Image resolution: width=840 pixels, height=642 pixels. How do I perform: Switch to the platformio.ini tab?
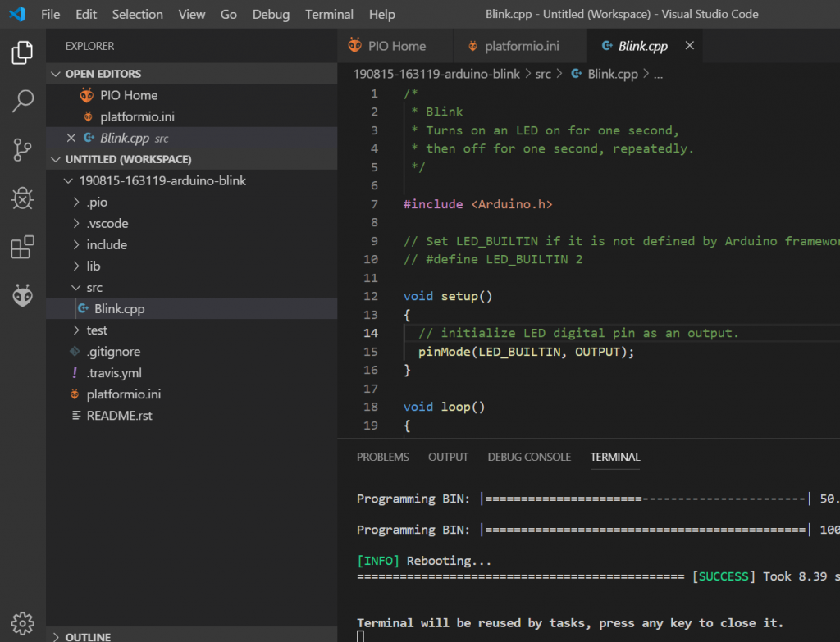point(522,46)
